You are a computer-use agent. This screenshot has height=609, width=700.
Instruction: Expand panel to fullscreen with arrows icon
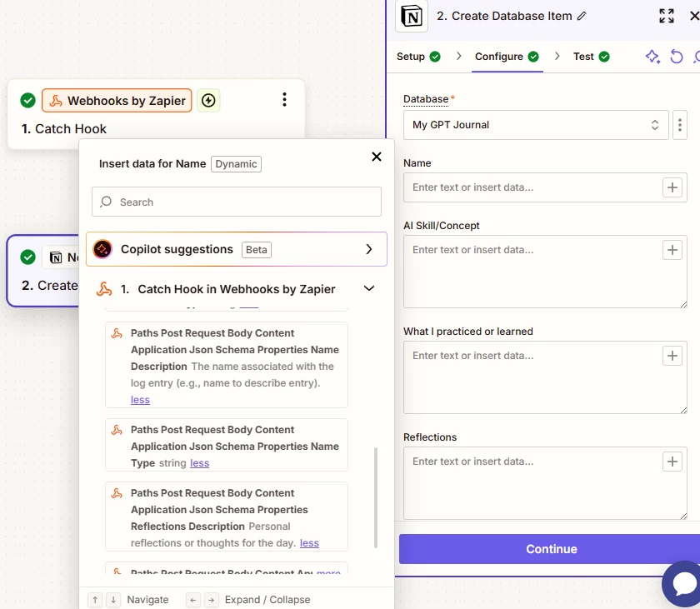tap(667, 16)
